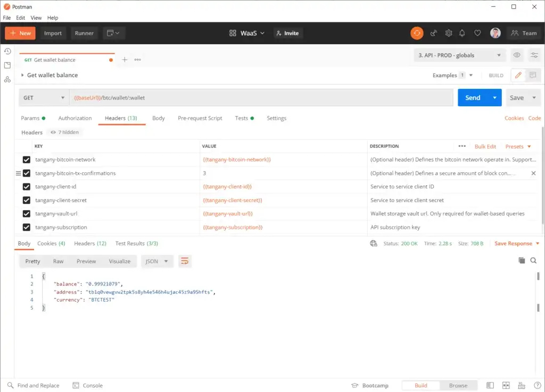Uncheck the tangany-client-id header

(x=27, y=187)
